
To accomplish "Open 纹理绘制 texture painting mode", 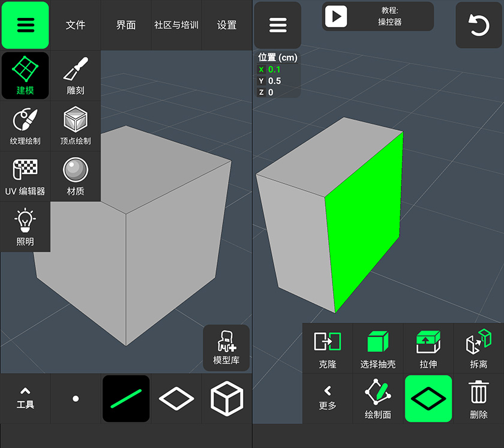I will click(25, 126).
